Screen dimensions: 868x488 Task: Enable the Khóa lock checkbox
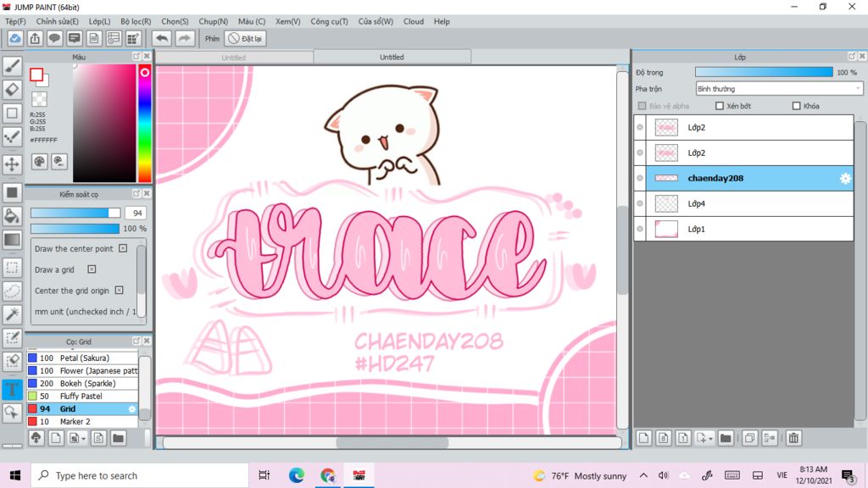click(797, 106)
